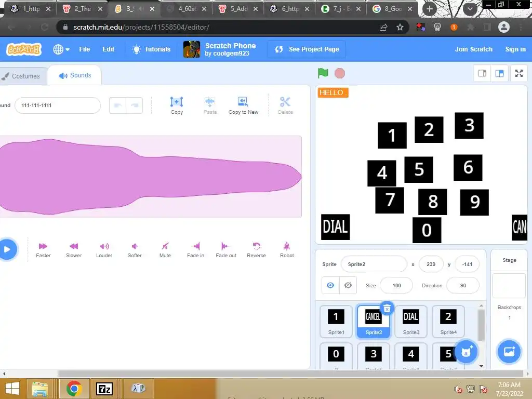Select Sprite4 thumbnail showing 2
532x399 pixels.
(x=448, y=322)
